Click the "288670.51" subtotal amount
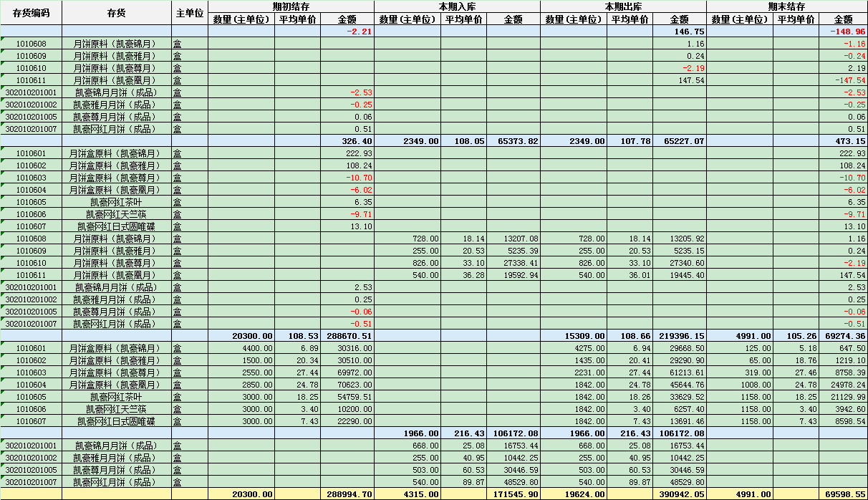 [x=346, y=336]
